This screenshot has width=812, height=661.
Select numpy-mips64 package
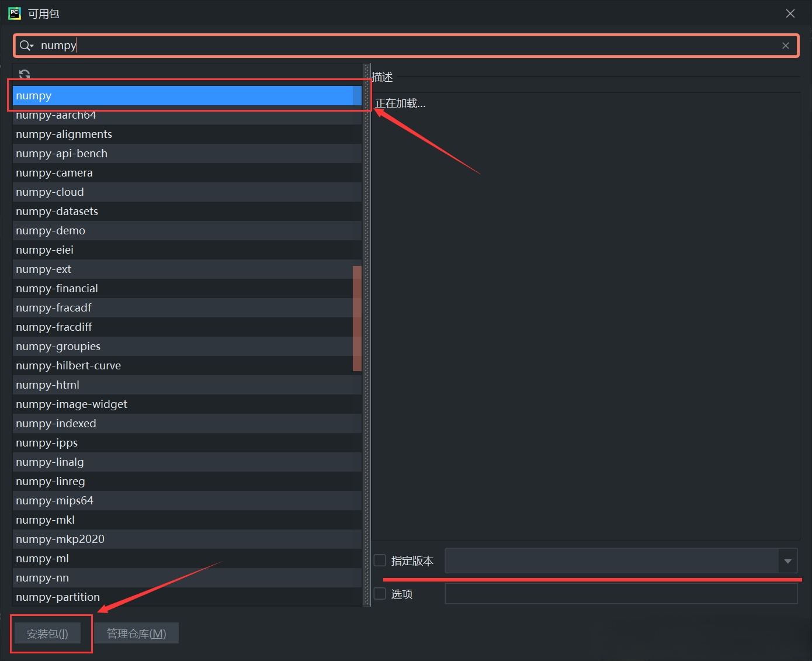coord(187,501)
